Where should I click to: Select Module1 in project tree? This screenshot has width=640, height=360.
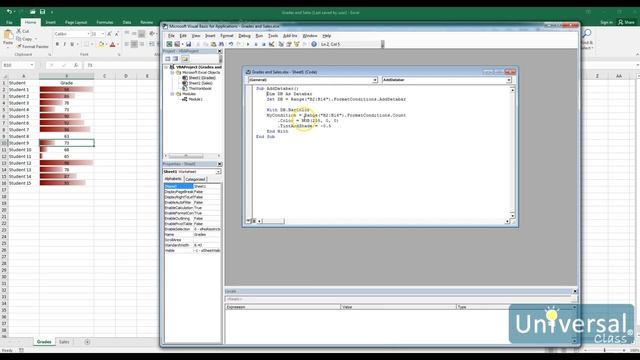(x=195, y=99)
